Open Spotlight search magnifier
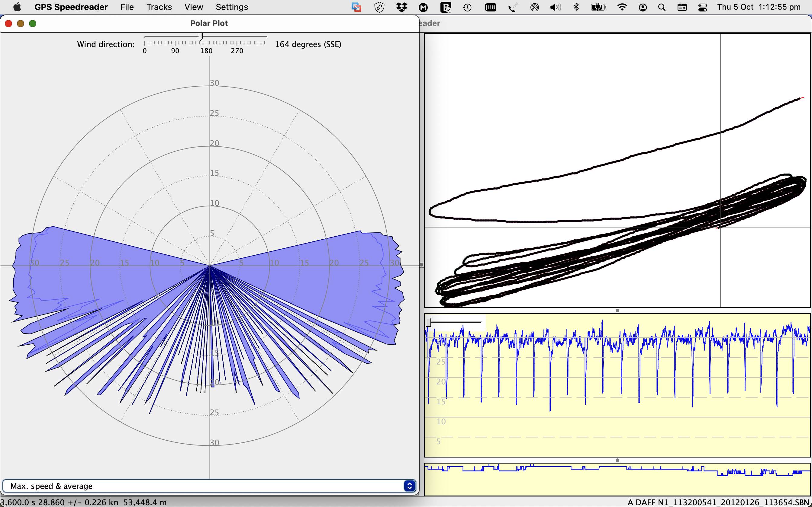This screenshot has width=812, height=507. tap(661, 7)
